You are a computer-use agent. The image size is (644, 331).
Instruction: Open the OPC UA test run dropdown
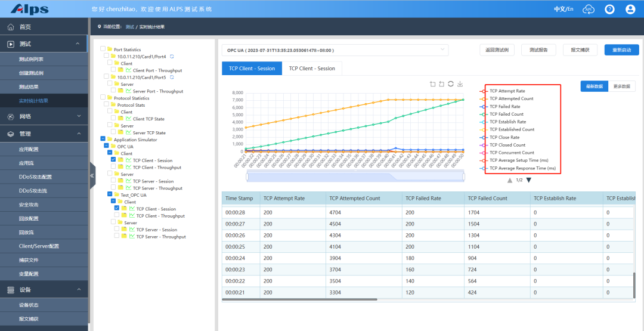click(x=335, y=51)
